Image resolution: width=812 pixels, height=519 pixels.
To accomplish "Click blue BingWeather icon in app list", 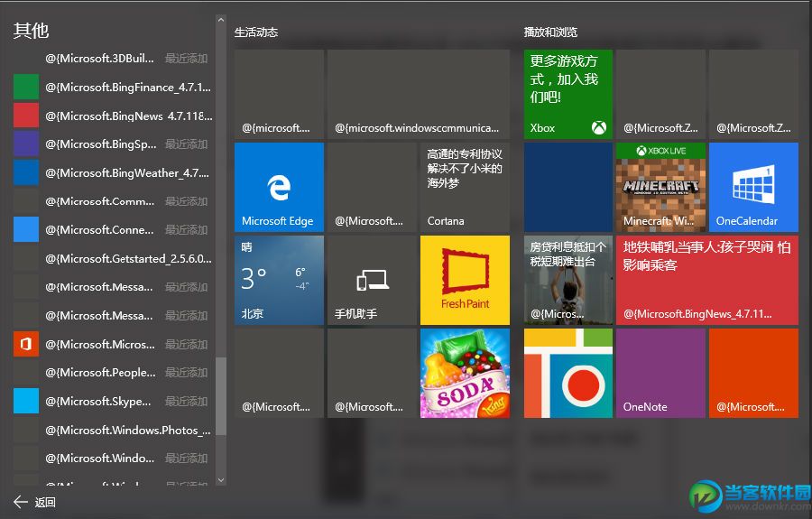I will tap(26, 172).
